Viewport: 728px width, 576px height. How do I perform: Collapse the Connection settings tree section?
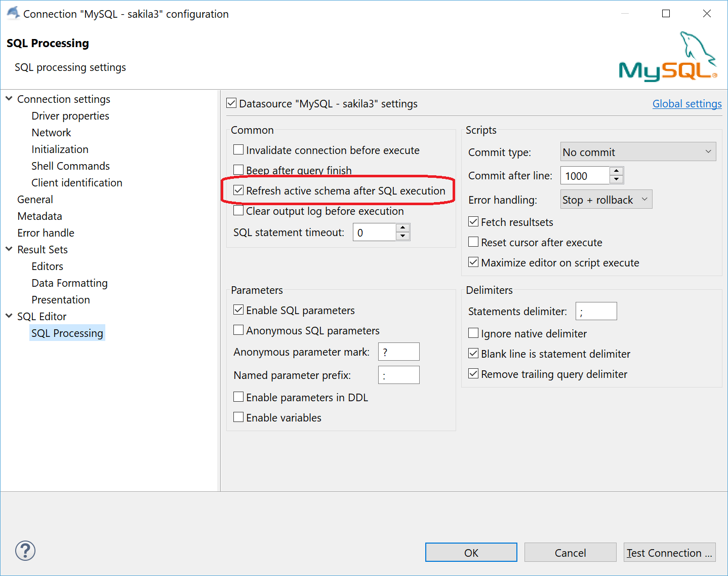coord(9,99)
